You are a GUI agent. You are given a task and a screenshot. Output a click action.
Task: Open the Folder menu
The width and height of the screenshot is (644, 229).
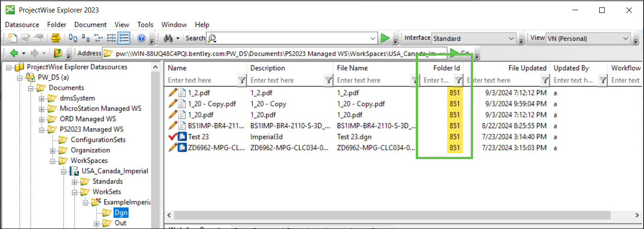[57, 25]
